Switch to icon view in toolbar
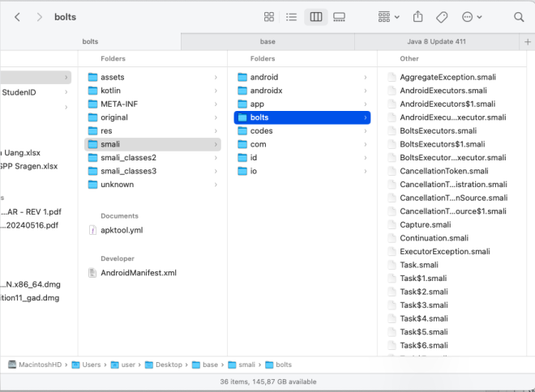This screenshot has height=392, width=535. 269,17
